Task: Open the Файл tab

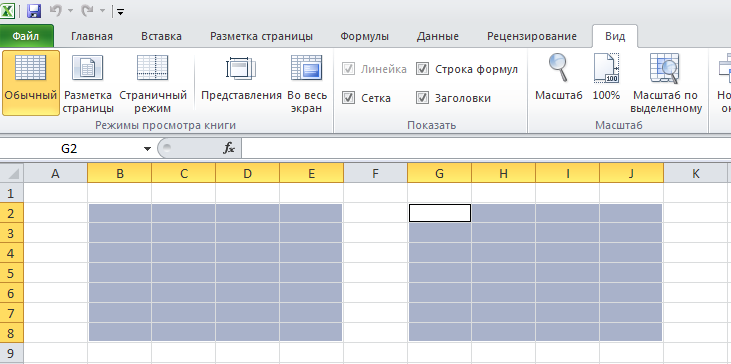Action: (26, 36)
